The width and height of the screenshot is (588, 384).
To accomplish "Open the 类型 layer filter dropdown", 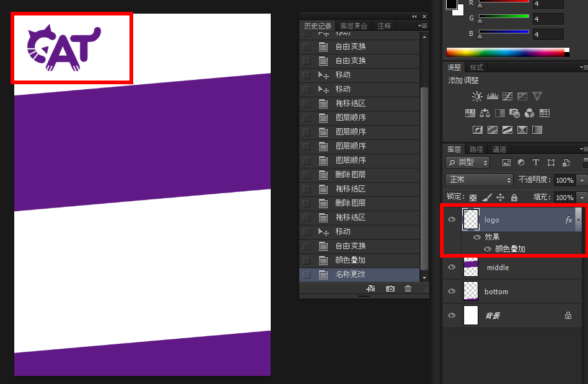I will pos(468,162).
